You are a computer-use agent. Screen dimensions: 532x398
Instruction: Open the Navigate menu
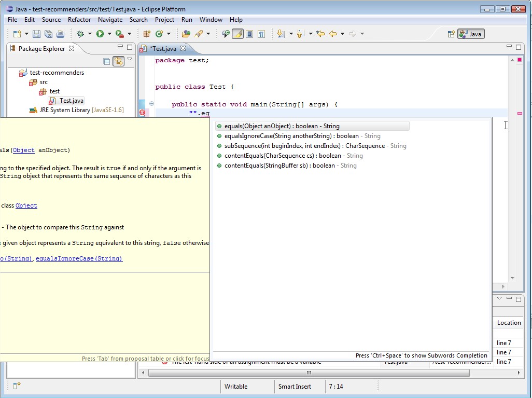click(x=110, y=20)
